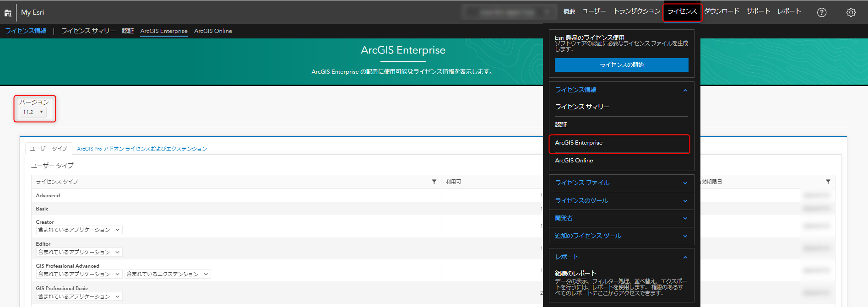
Task: Expand GIS Professional Basic applications dropdown
Action: click(79, 296)
